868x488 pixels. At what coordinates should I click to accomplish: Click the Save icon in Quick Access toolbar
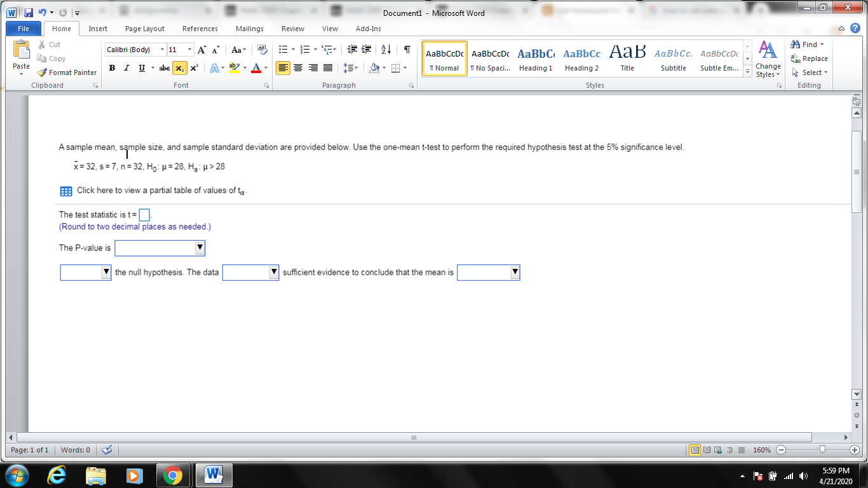28,12
